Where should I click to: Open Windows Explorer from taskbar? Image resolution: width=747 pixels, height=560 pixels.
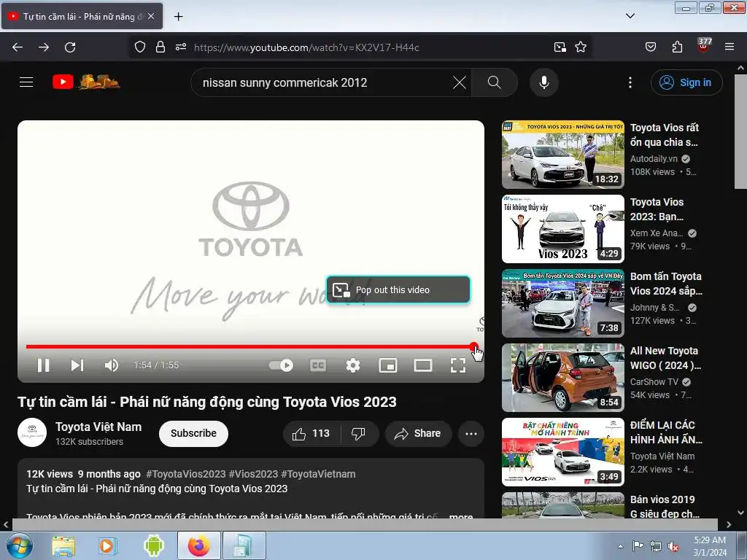(63, 545)
